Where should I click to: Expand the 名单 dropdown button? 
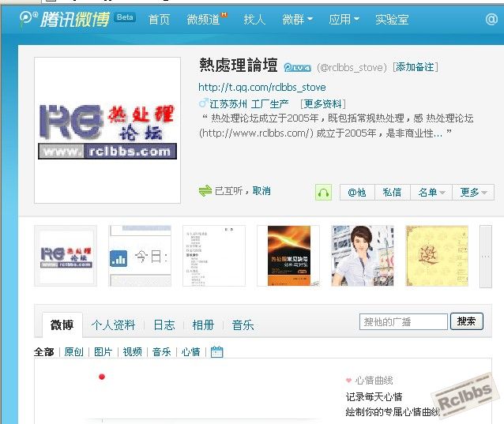pos(431,193)
